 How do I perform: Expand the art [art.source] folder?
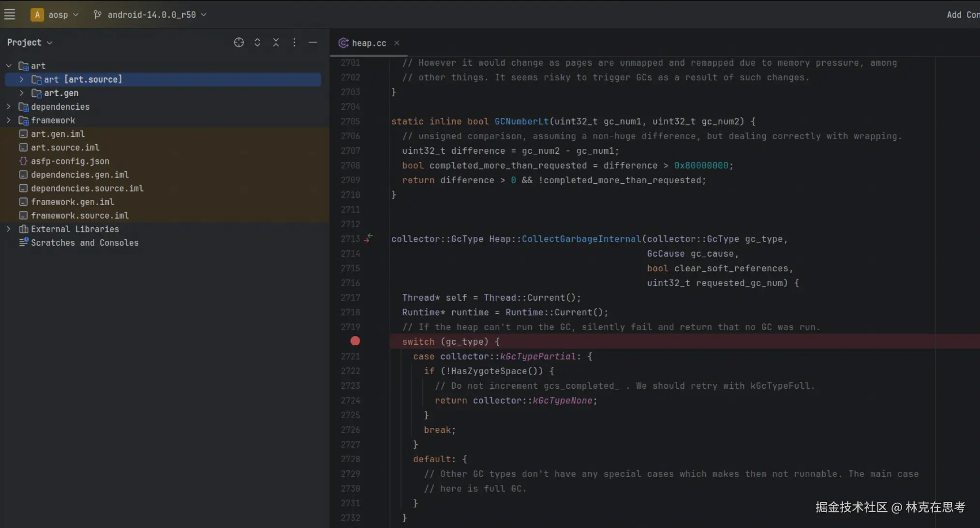(x=22, y=79)
